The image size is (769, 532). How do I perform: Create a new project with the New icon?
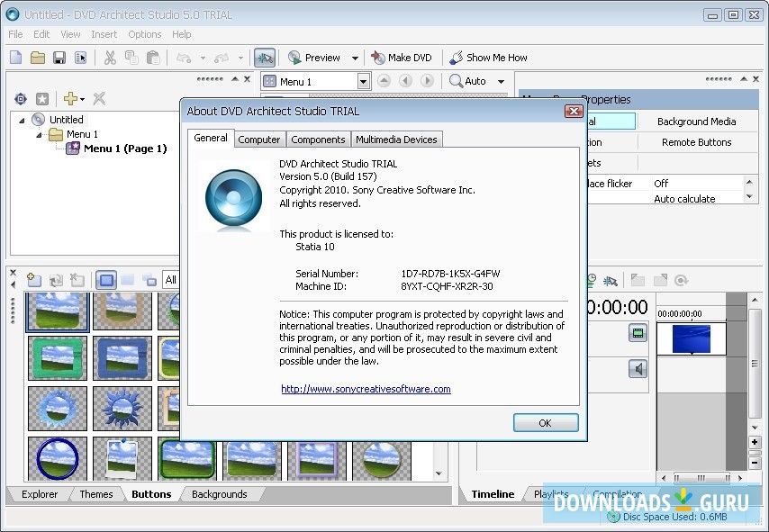pyautogui.click(x=15, y=57)
